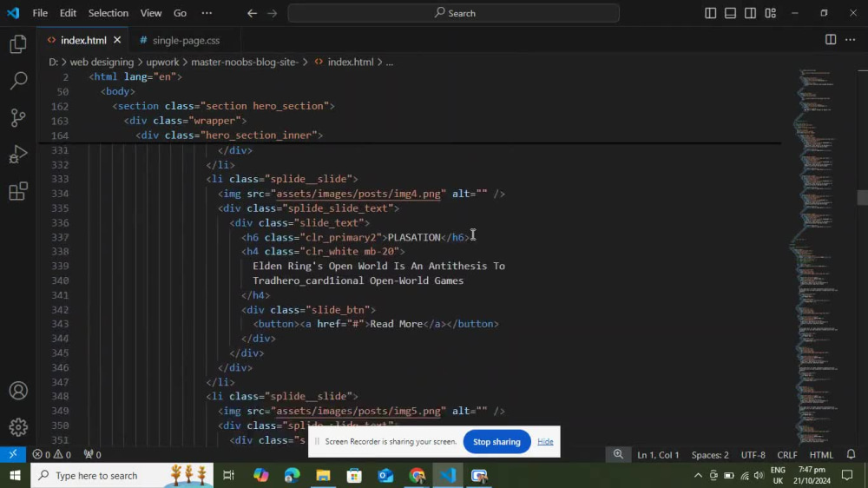Open Microsoft Edge from the taskbar
The height and width of the screenshot is (488, 868).
point(292,475)
